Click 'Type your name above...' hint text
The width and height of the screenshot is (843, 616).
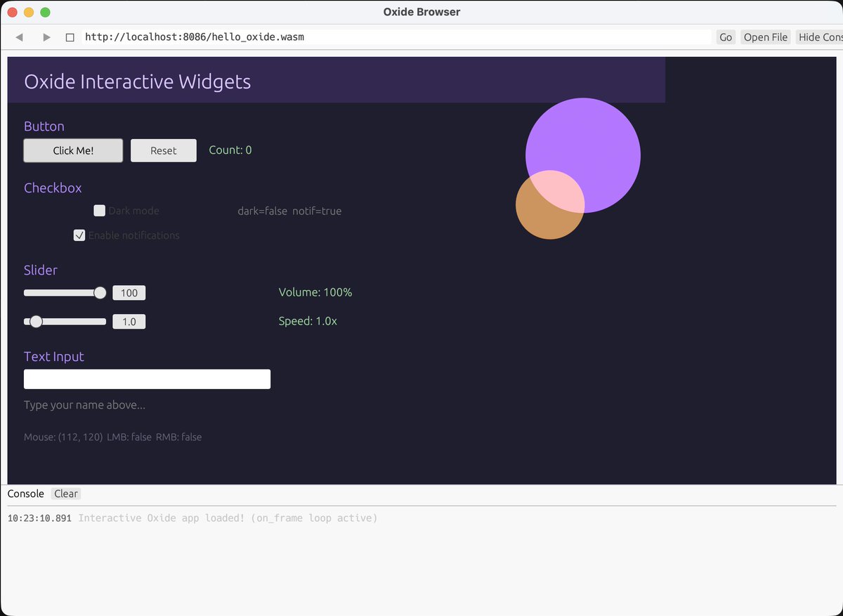point(85,405)
